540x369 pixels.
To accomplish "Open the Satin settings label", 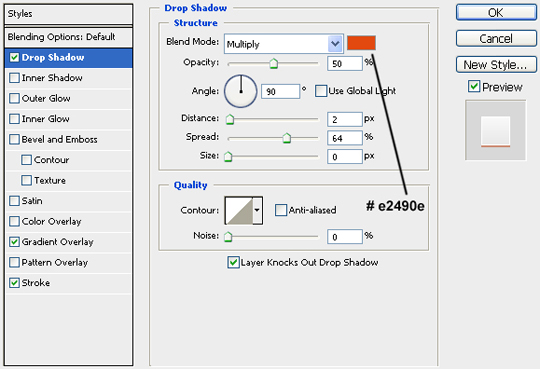I will pyautogui.click(x=32, y=201).
